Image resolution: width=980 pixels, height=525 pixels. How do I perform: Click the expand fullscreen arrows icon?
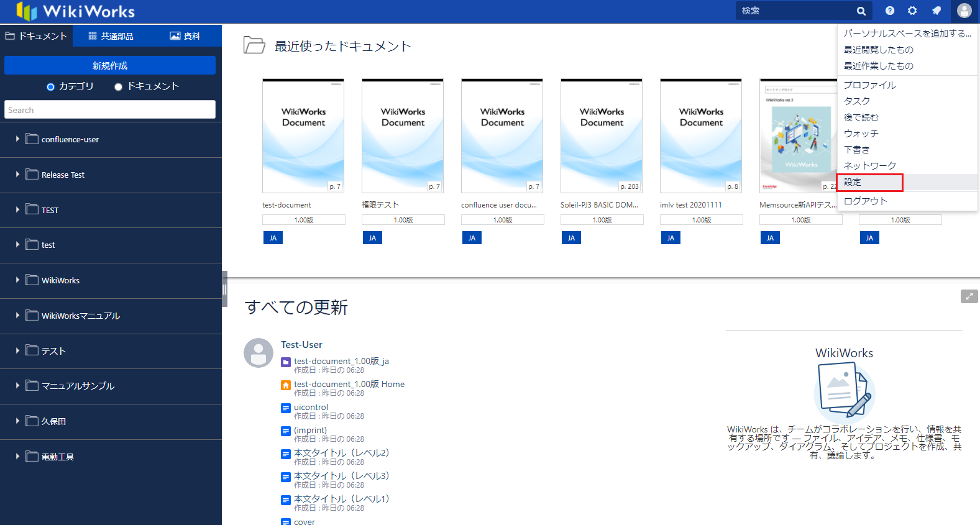(969, 296)
